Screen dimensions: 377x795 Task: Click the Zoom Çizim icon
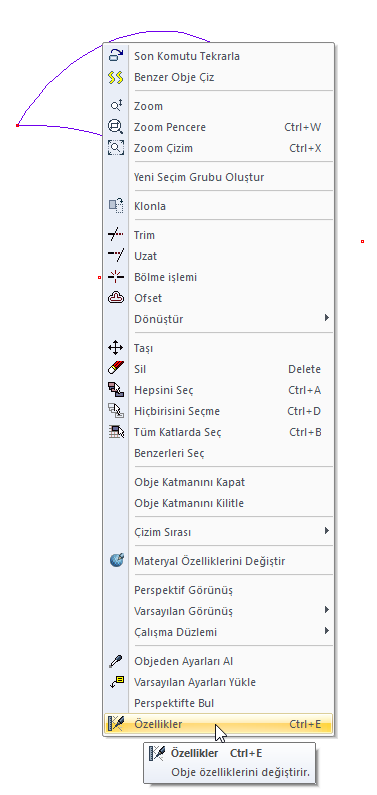(116, 148)
